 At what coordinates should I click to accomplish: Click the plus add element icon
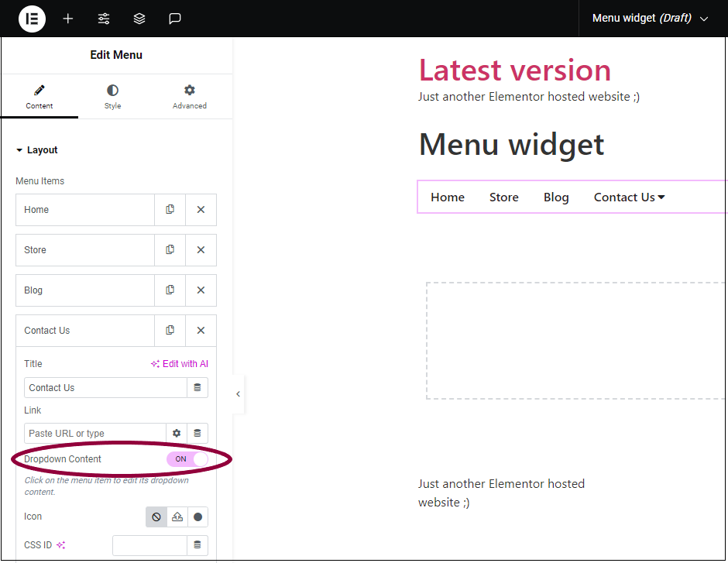coord(68,19)
